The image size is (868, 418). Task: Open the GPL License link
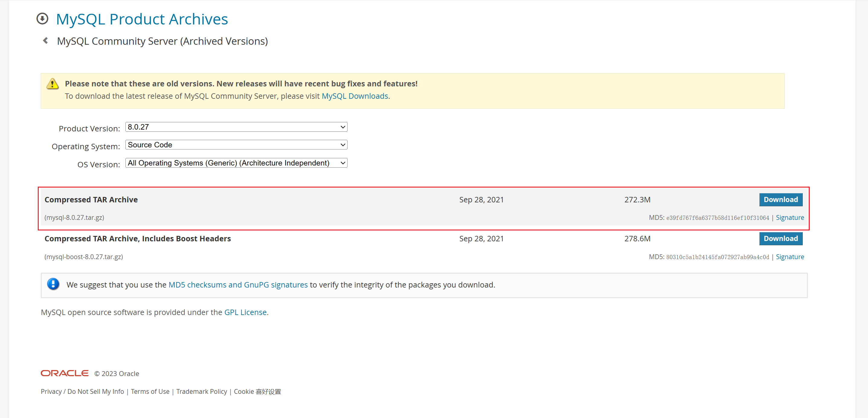tap(245, 312)
